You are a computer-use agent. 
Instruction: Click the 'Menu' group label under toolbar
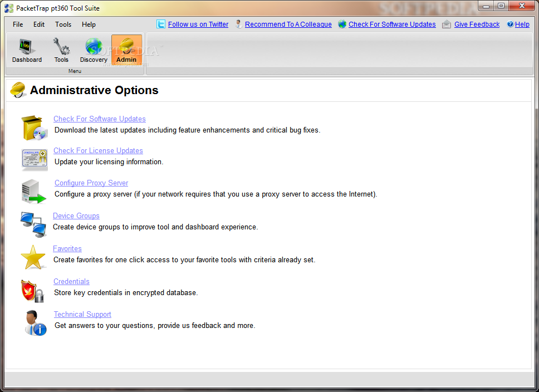pos(75,71)
